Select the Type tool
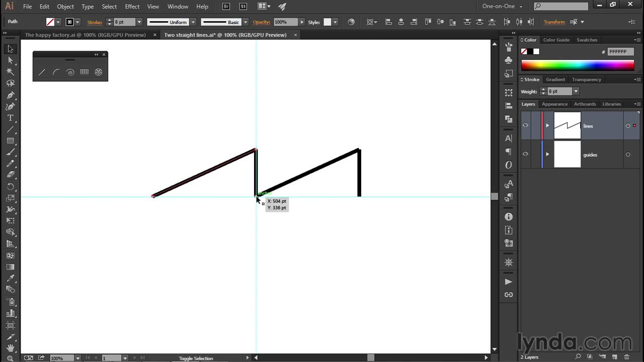 click(10, 118)
